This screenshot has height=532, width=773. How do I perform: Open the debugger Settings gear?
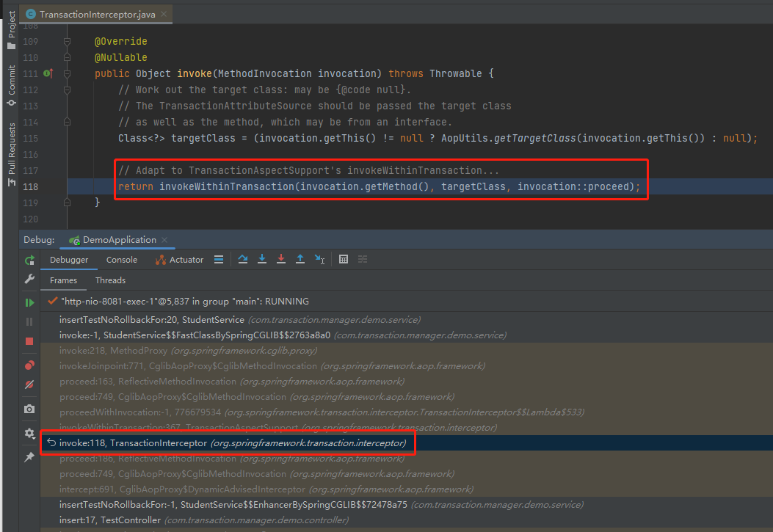point(29,434)
